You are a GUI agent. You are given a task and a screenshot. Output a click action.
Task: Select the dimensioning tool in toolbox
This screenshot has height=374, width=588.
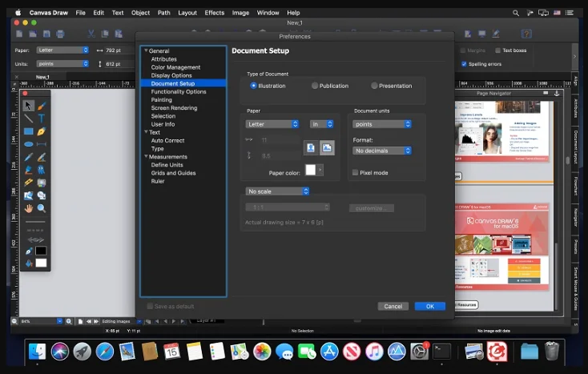pyautogui.click(x=42, y=144)
